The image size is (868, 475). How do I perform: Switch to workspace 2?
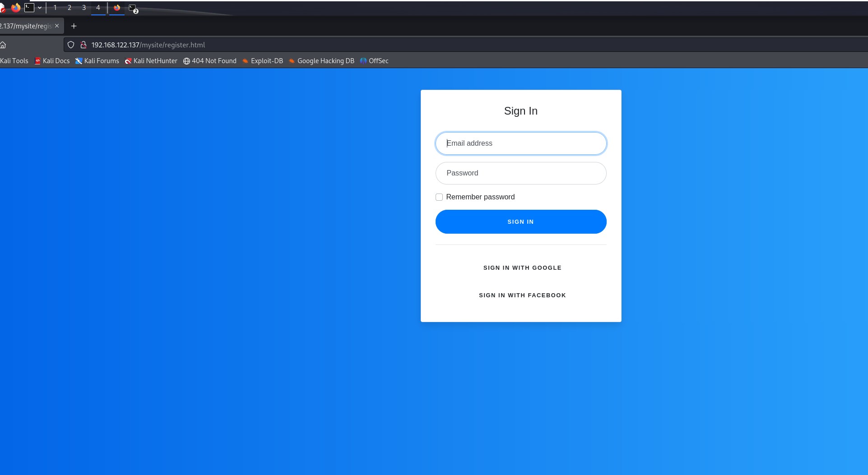[x=70, y=8]
